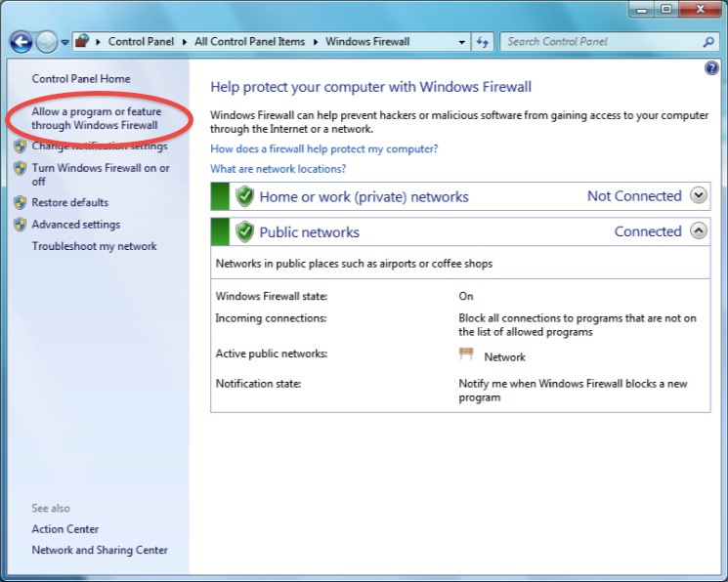Close the Windows Firewall window
Image resolution: width=728 pixels, height=582 pixels.
(701, 10)
